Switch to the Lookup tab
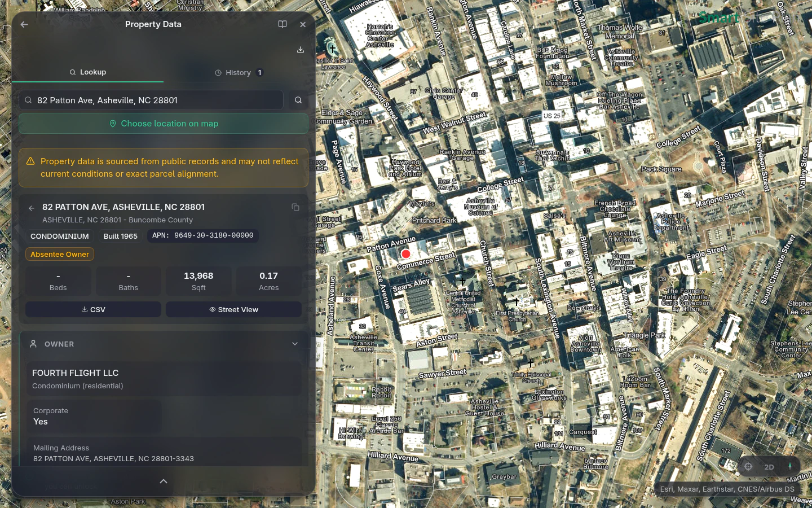The image size is (812, 508). [x=88, y=72]
